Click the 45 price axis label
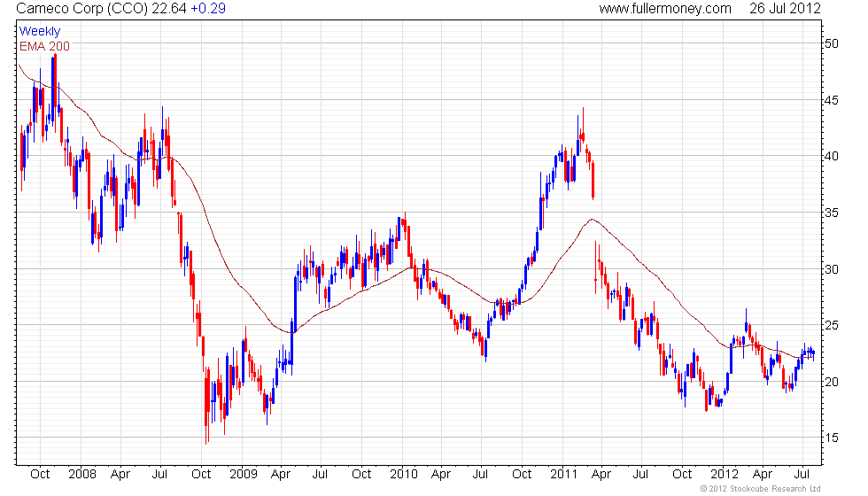 click(x=832, y=100)
